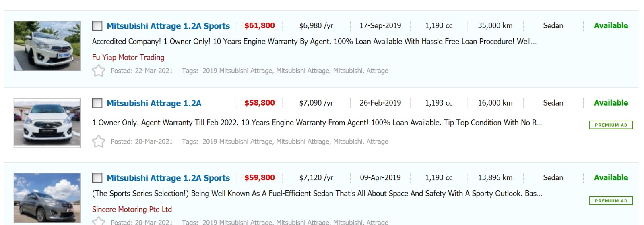Open the grey Attrage thumbnail image
The height and width of the screenshot is (225, 644).
tap(47, 198)
